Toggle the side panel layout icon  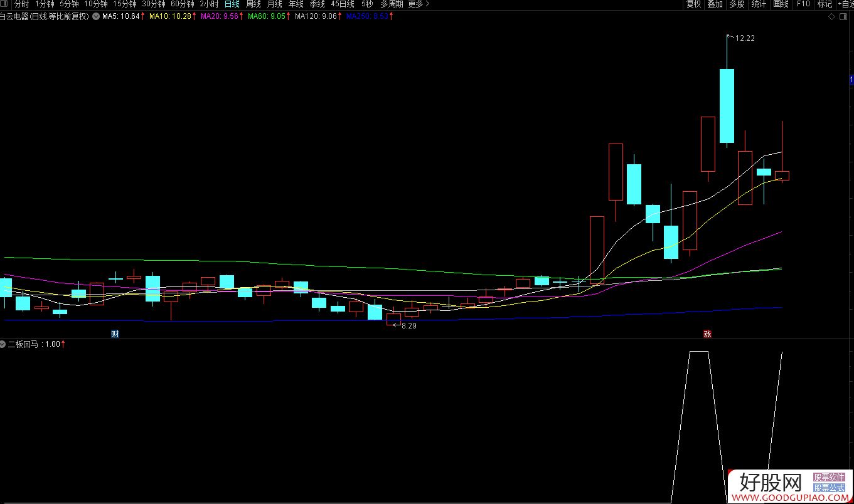[845, 17]
